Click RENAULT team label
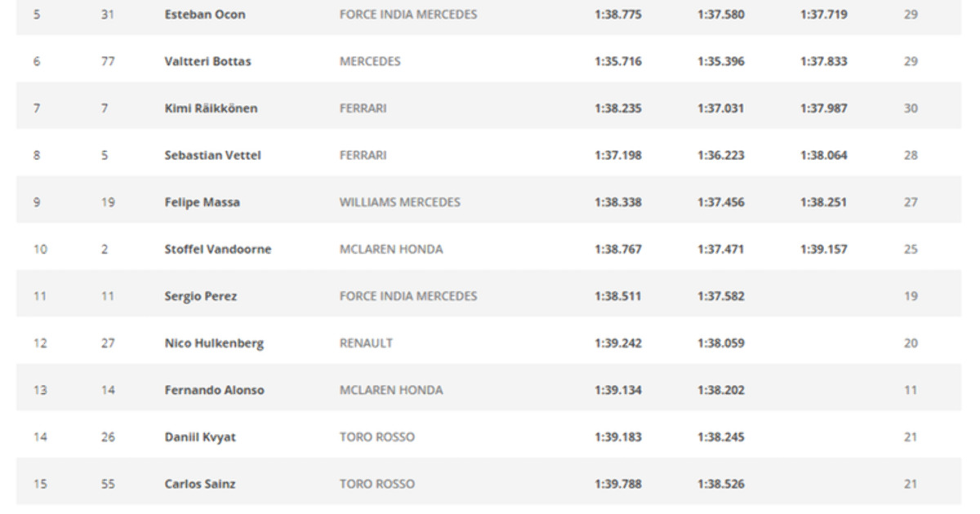 click(366, 343)
